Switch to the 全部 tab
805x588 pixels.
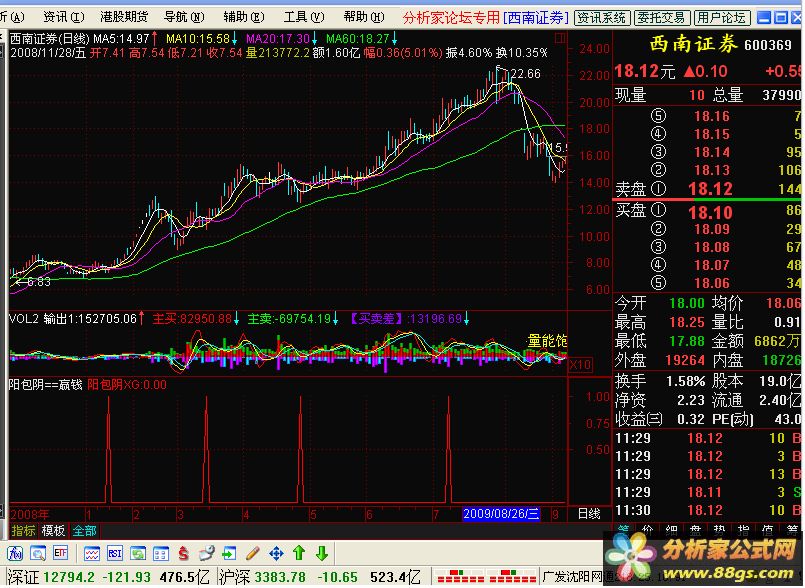[x=84, y=531]
